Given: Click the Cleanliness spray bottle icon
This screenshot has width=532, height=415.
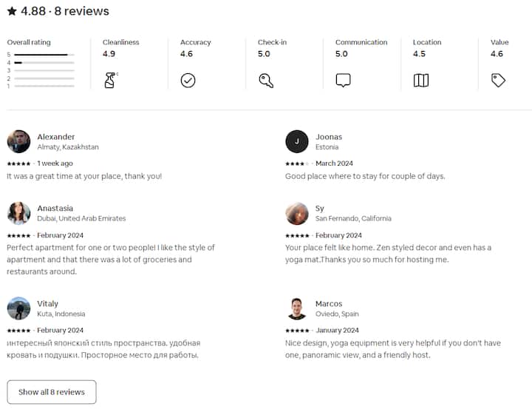Looking at the screenshot, I should (x=110, y=81).
